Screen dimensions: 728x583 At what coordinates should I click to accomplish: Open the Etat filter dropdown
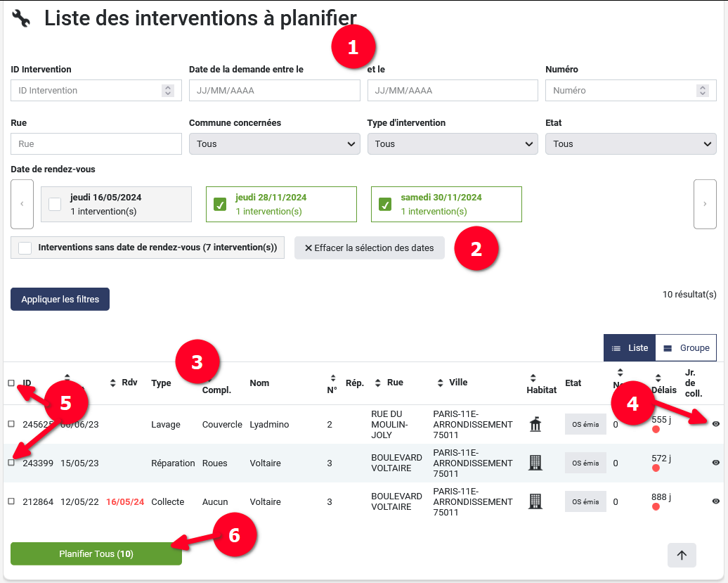630,144
